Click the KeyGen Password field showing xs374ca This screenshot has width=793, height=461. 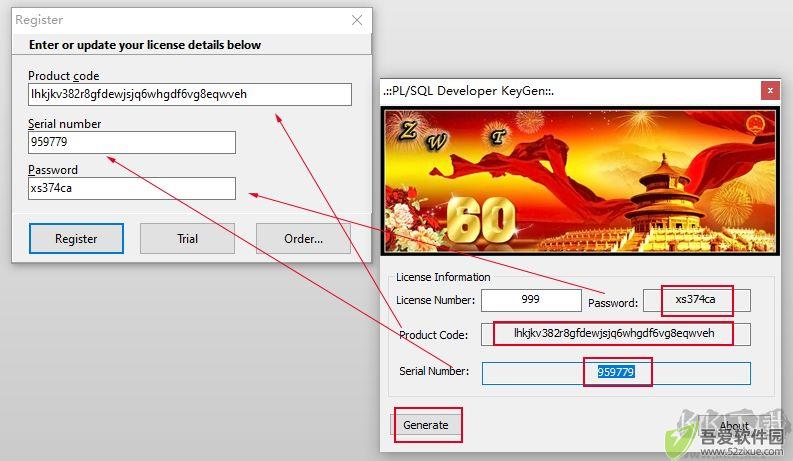(x=696, y=300)
